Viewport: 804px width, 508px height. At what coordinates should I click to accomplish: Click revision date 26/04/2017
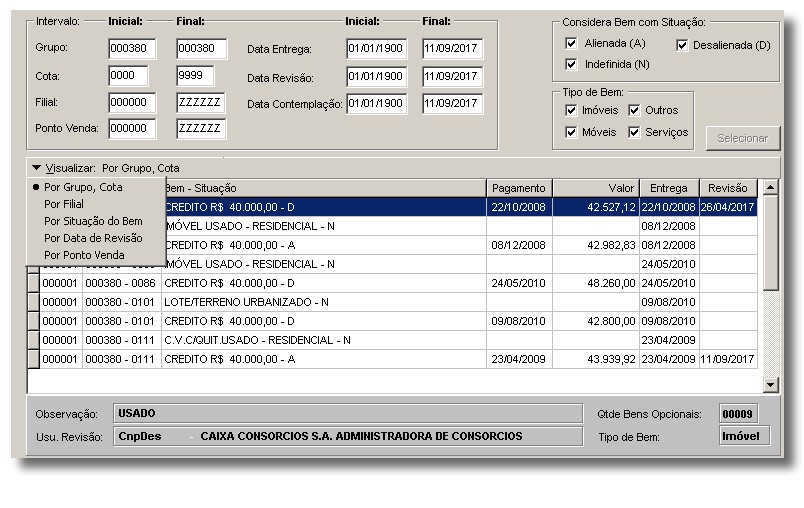coord(728,207)
